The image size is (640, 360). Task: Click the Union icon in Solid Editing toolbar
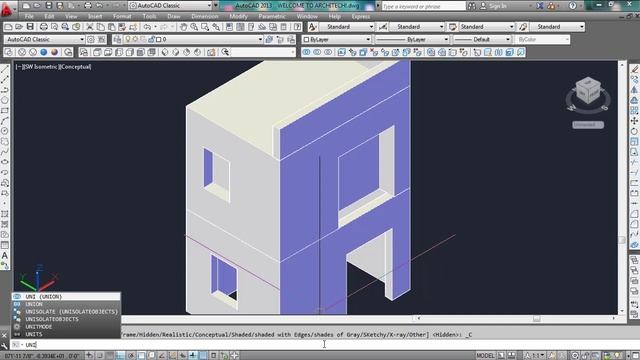point(307,52)
